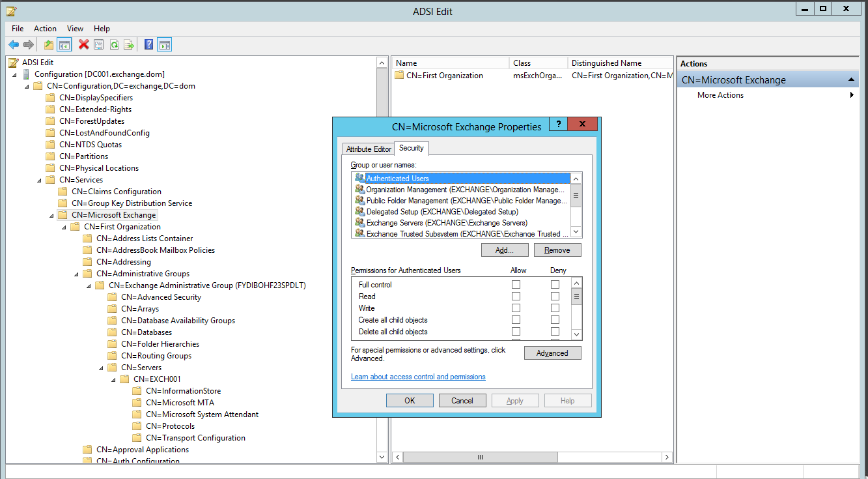The height and width of the screenshot is (479, 868).
Task: Click the dialog help question mark button
Action: coord(558,124)
